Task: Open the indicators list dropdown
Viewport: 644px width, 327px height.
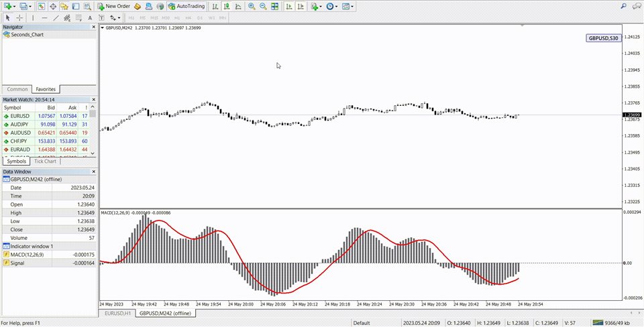Action: 316,6
